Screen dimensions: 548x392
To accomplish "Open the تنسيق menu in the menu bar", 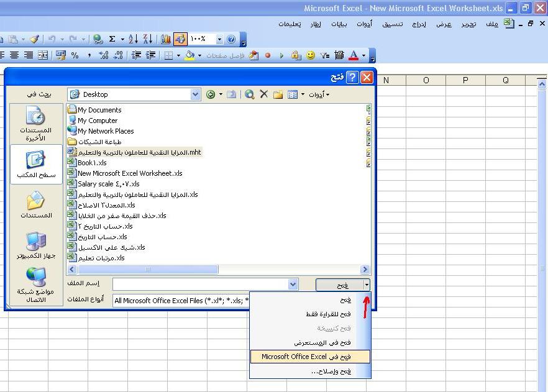I will point(393,24).
